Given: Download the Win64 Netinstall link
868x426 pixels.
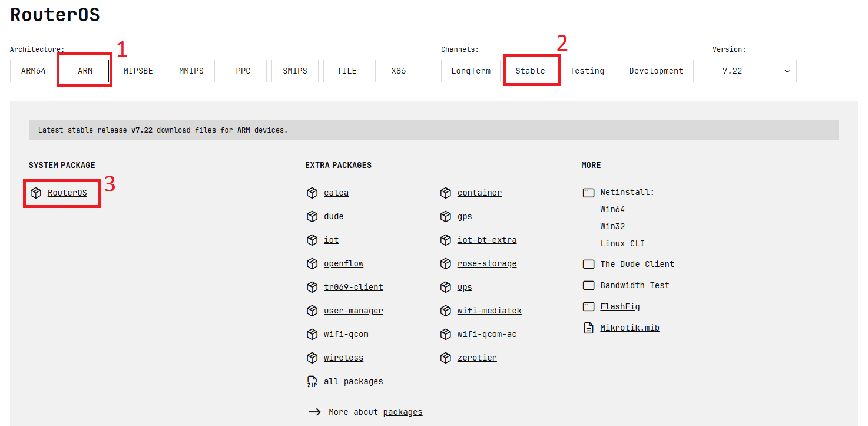Looking at the screenshot, I should pyautogui.click(x=612, y=210).
